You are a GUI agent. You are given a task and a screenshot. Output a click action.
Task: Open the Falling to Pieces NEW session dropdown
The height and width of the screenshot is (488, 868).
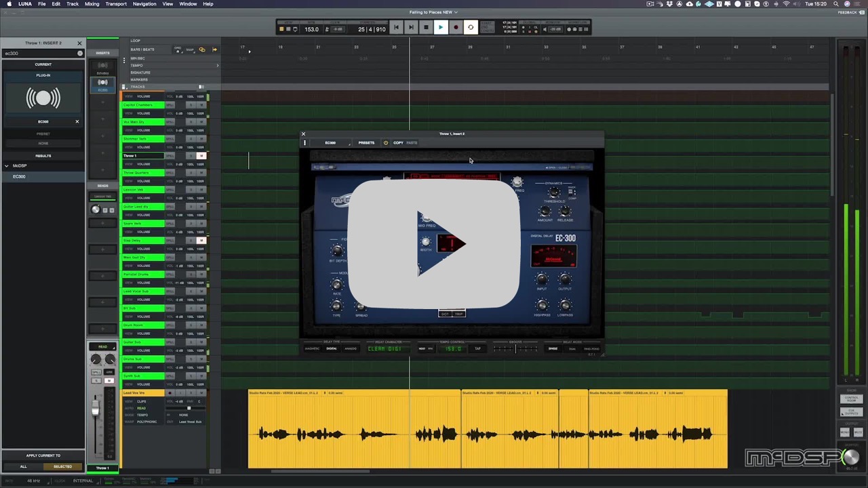[433, 12]
